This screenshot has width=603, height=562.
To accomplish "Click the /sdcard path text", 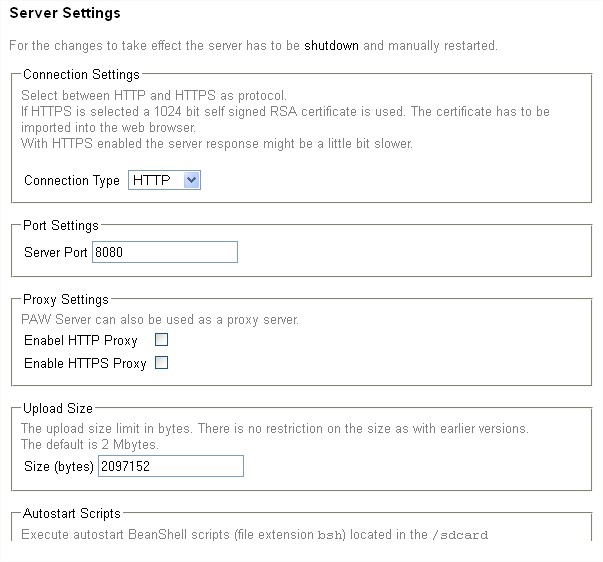I will click(x=459, y=535).
